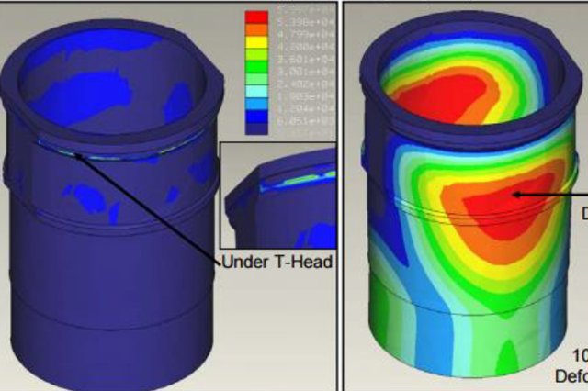Select the 5.398e+04 legend value label
588x391 pixels.
coord(306,22)
